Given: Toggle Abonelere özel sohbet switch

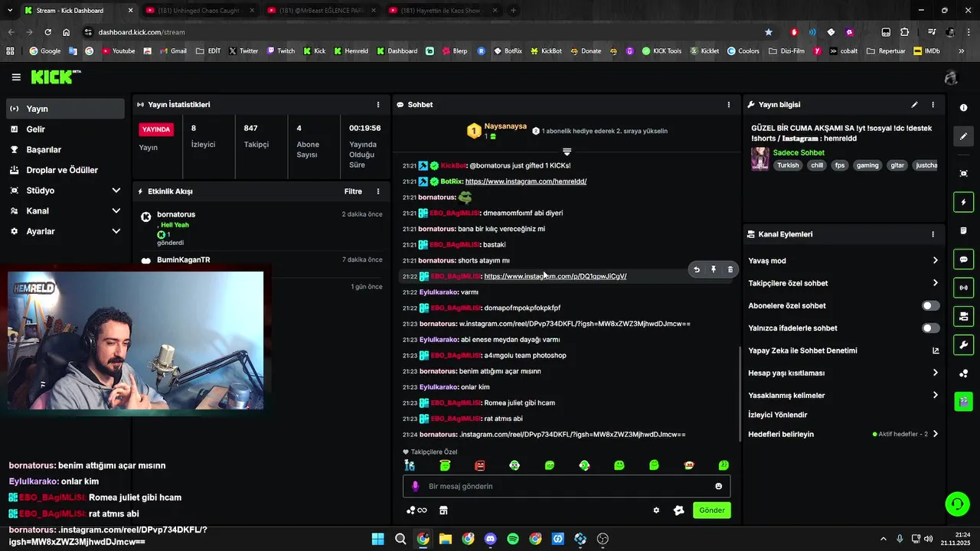Looking at the screenshot, I should [x=930, y=305].
